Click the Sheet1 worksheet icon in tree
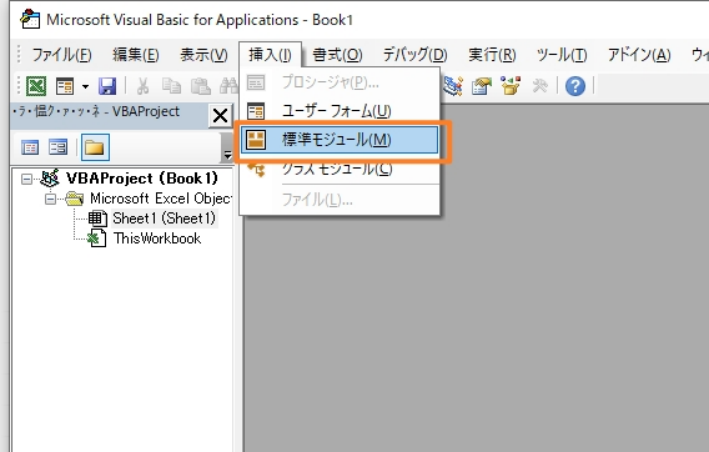Viewport: 709px width, 452px height. pyautogui.click(x=97, y=218)
